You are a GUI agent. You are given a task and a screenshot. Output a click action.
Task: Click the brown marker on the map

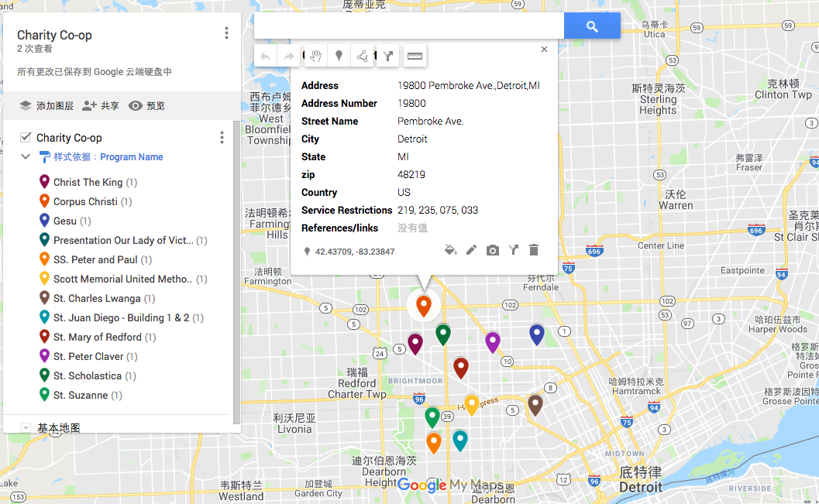[x=535, y=404]
